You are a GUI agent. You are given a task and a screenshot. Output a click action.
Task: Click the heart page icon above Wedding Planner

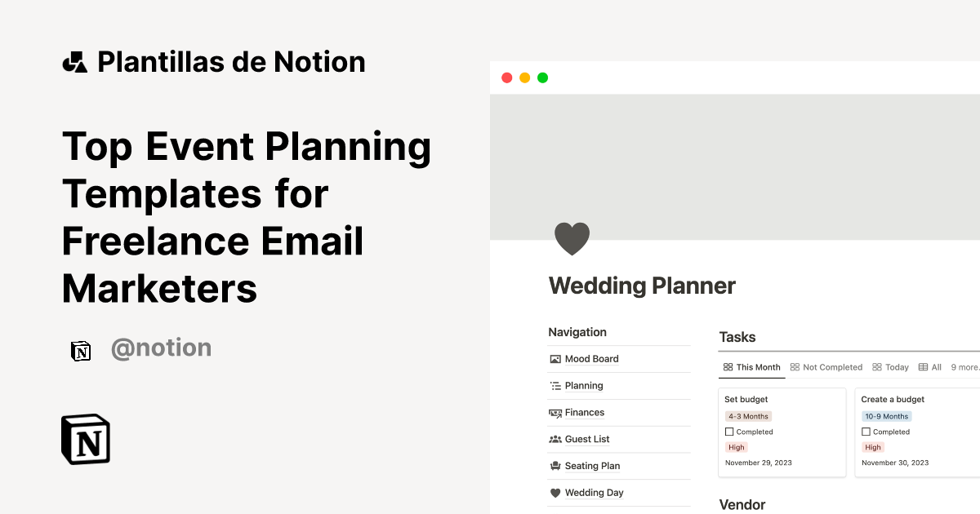pyautogui.click(x=572, y=238)
